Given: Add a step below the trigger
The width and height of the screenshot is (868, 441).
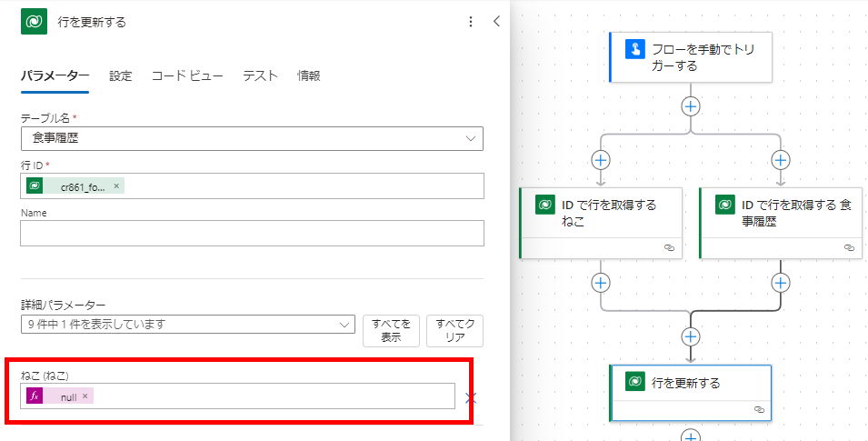Looking at the screenshot, I should [690, 106].
